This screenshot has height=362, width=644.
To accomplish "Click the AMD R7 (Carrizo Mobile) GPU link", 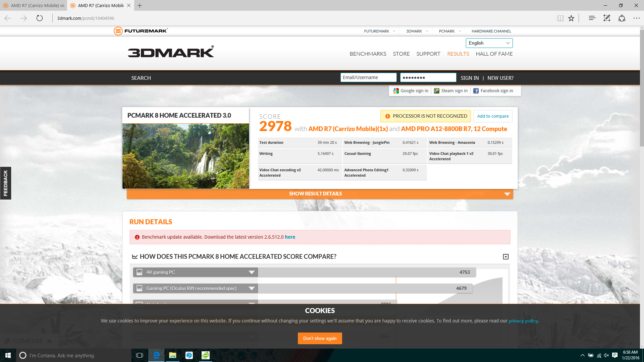I will point(348,129).
